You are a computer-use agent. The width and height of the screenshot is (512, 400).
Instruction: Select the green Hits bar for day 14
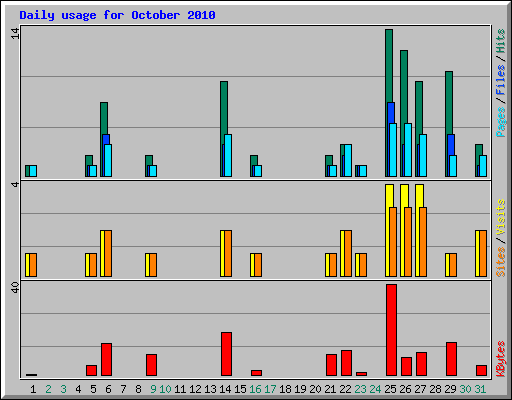click(x=224, y=107)
